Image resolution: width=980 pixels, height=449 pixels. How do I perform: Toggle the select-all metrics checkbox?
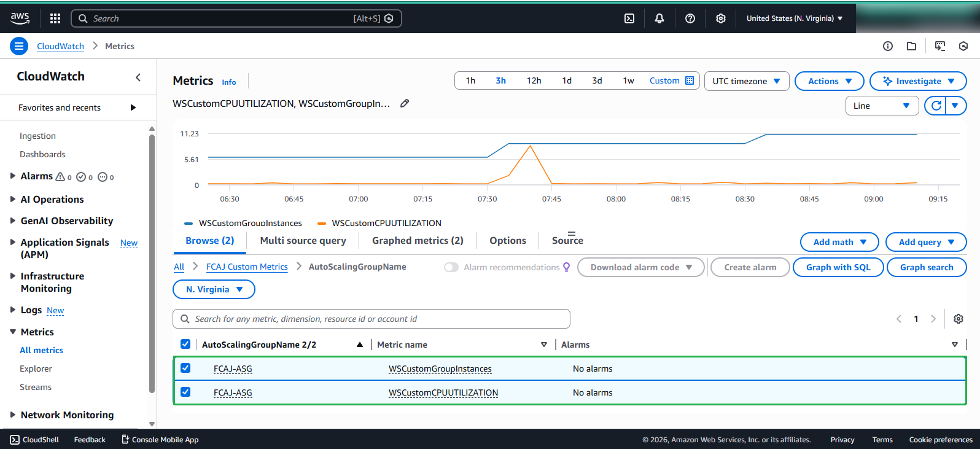[x=185, y=344]
